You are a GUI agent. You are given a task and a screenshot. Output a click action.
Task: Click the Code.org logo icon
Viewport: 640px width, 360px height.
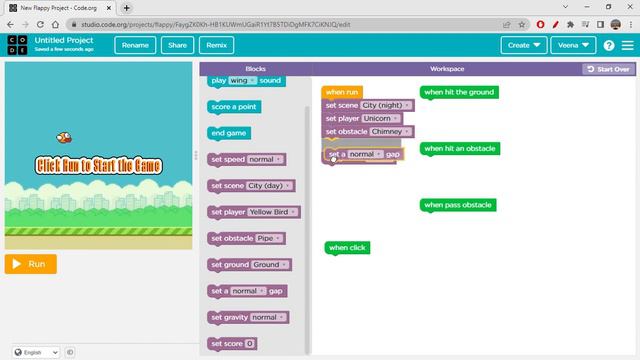point(17,45)
